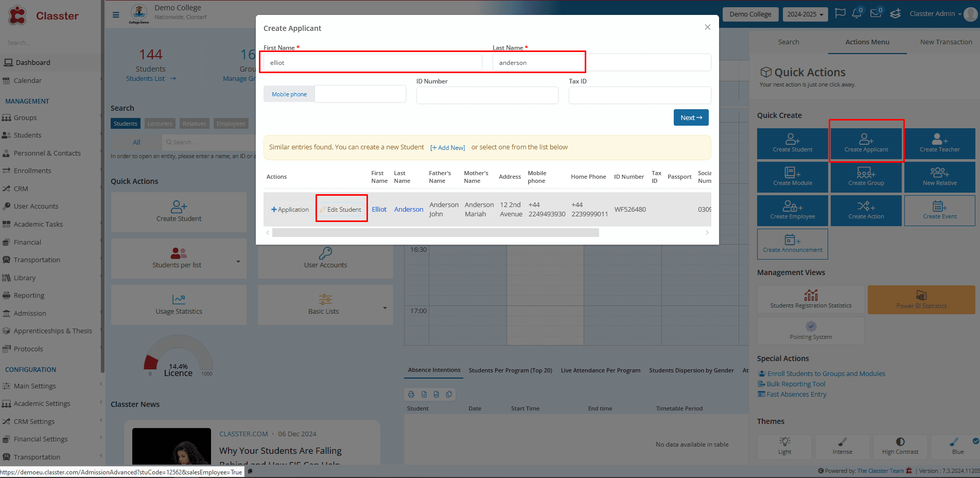Click the Create Student quick create tile
The image size is (980, 478).
pyautogui.click(x=792, y=144)
